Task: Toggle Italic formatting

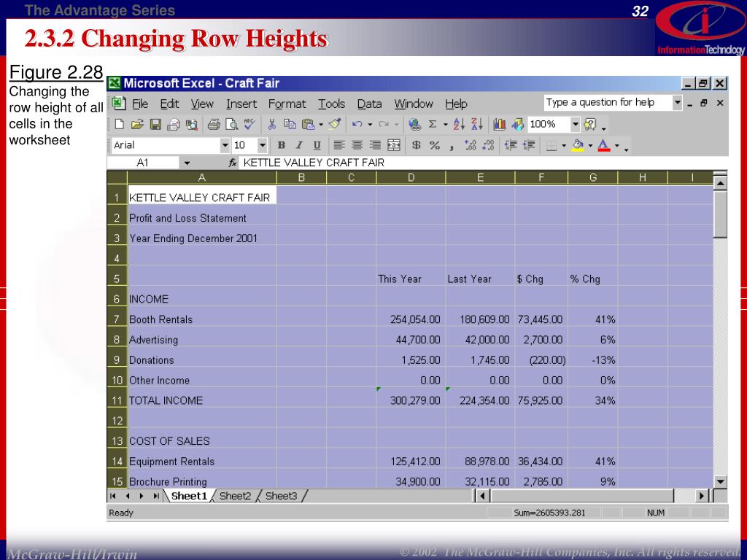Action: pos(299,145)
